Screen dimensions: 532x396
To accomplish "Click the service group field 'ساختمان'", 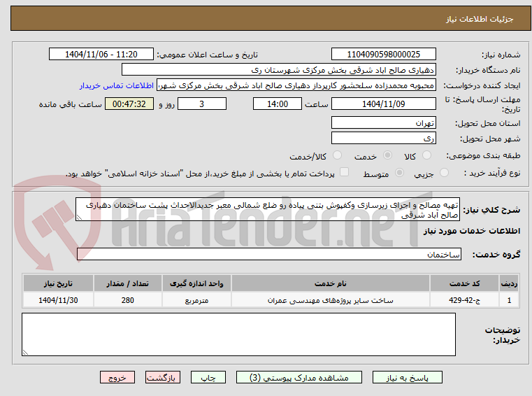I will pyautogui.click(x=269, y=255).
